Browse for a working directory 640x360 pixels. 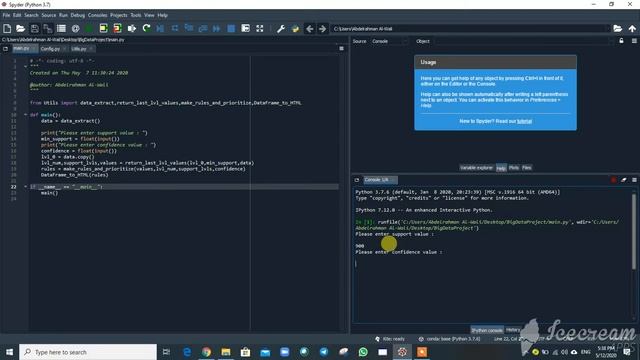pyautogui.click(x=618, y=29)
